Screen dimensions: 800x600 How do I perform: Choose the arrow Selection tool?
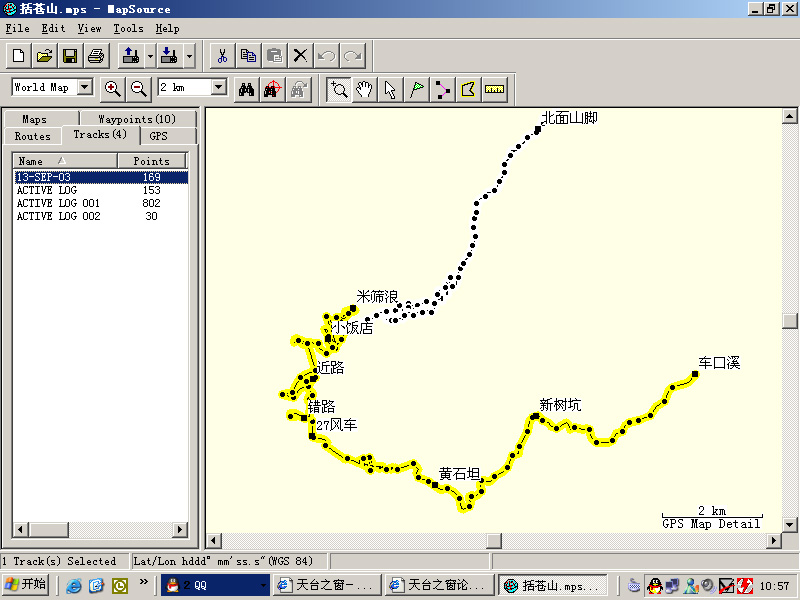391,89
